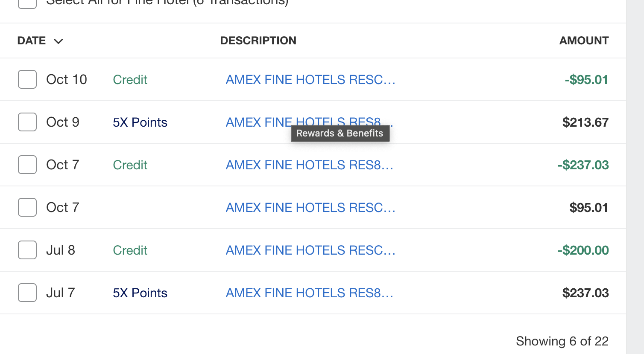
Task: Click the -$95.01 amount on Oct 10
Action: [x=586, y=80]
